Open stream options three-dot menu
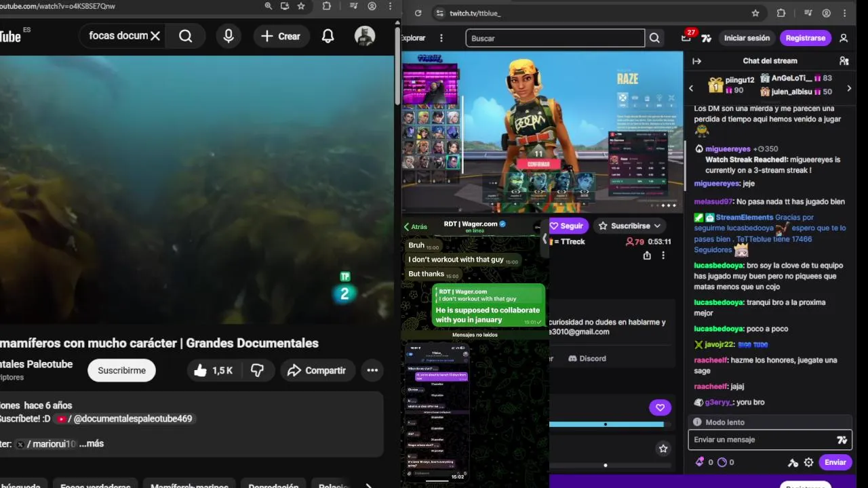868x488 pixels. (663, 256)
